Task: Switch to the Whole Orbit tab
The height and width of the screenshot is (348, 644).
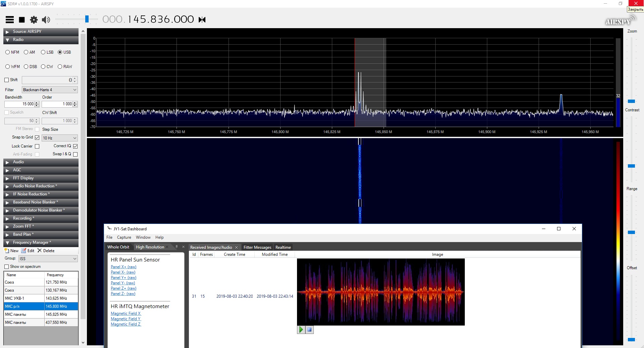Action: coord(118,247)
